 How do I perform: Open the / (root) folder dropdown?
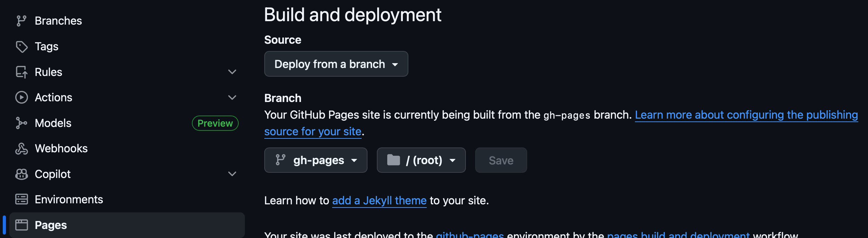coord(421,160)
